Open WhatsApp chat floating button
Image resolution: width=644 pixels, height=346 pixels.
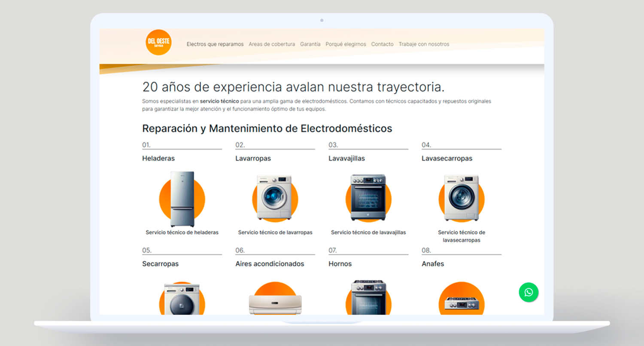click(529, 292)
